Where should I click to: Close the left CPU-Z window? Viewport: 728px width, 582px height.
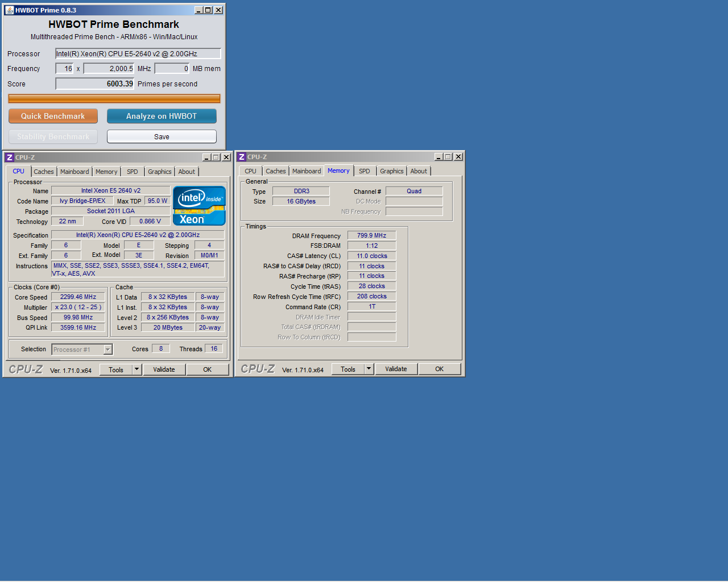(226, 157)
